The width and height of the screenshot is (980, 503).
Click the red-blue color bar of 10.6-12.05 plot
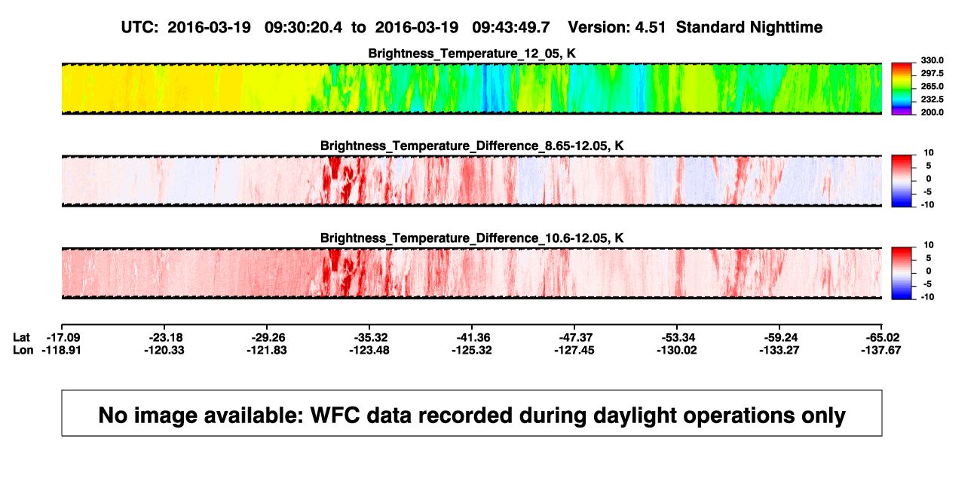(x=902, y=273)
